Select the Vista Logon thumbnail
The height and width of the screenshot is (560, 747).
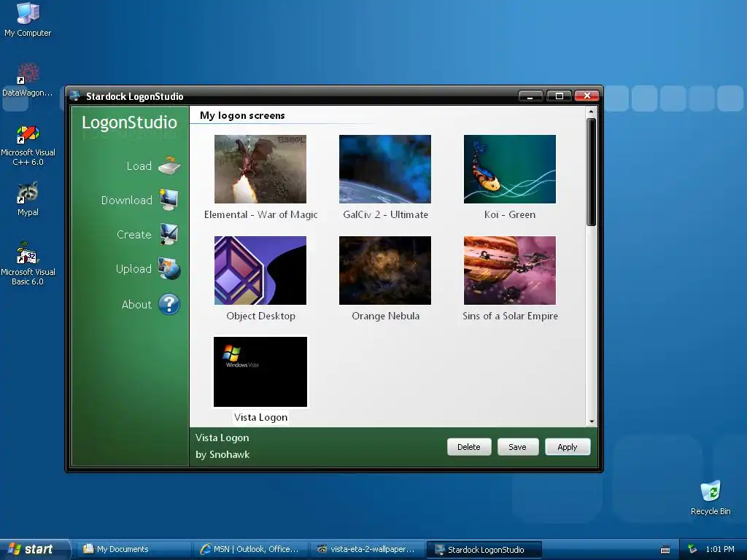point(260,372)
